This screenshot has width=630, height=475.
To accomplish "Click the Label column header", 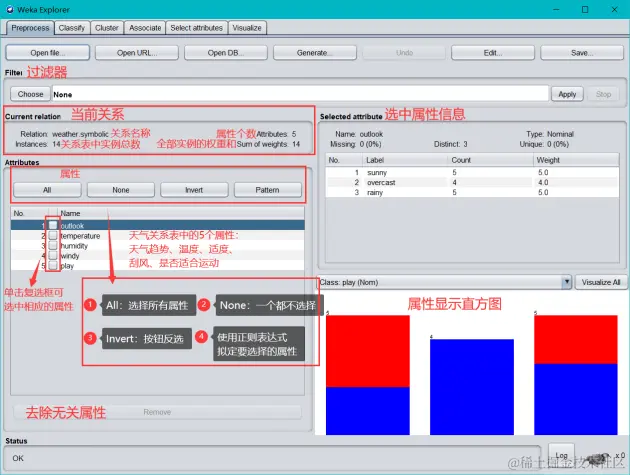I will coord(405,160).
